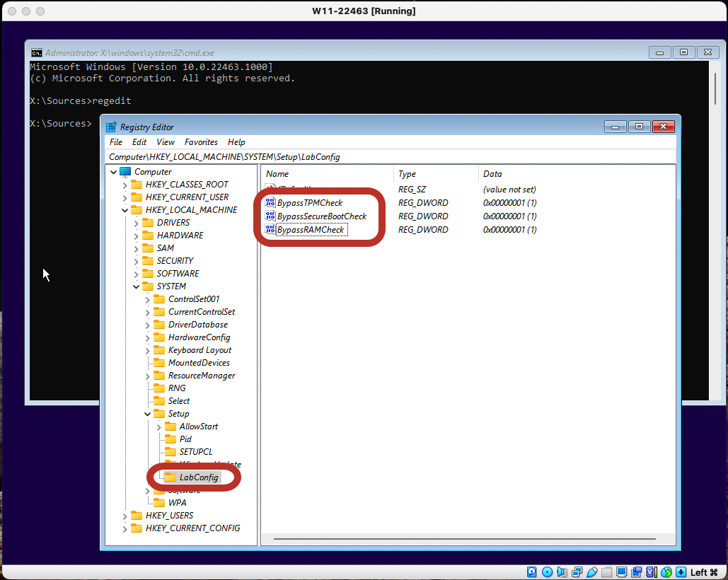Click the keyboard capture arrow icon
Screen dimensions: 728x580
(681, 572)
